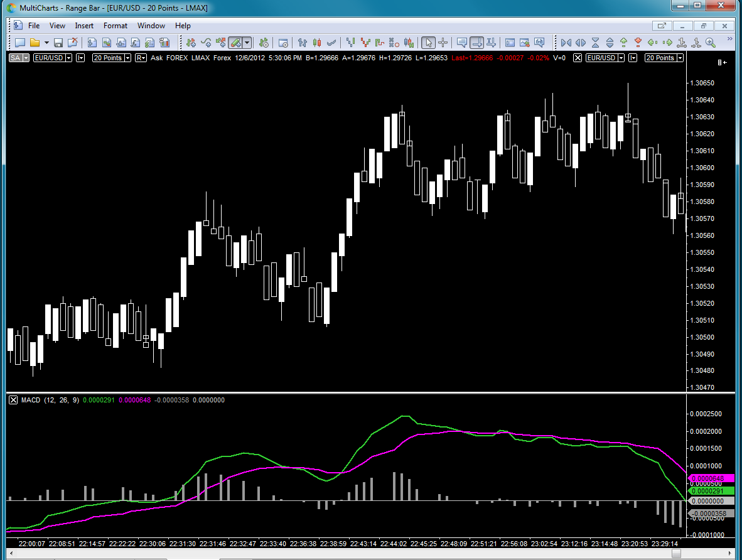The image size is (742, 560).
Task: Open Format Instruments icon with gear
Action: pyautogui.click(x=264, y=43)
